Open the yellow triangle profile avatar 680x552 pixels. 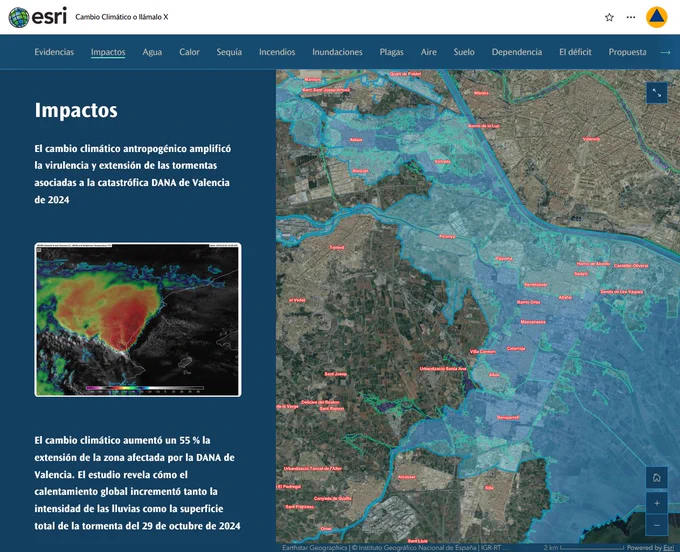(x=656, y=17)
